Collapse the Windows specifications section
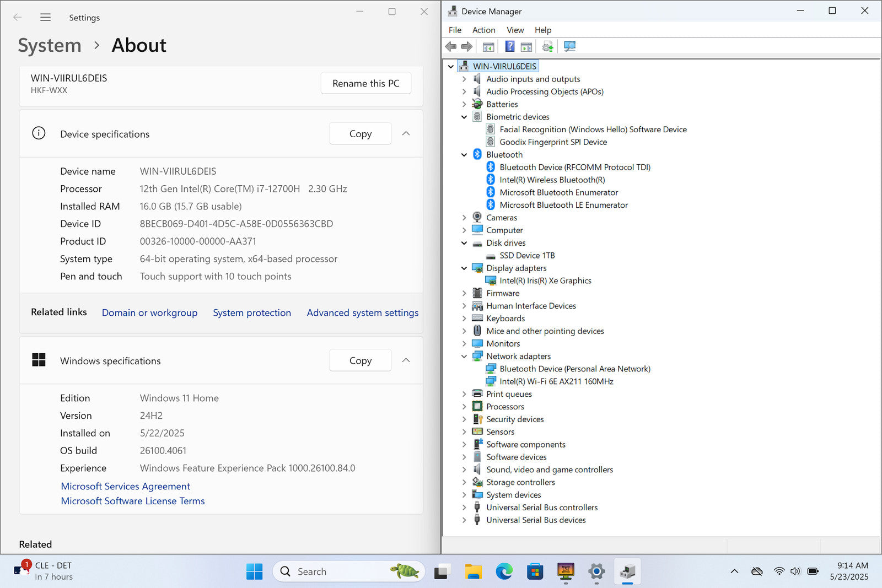 (x=406, y=360)
